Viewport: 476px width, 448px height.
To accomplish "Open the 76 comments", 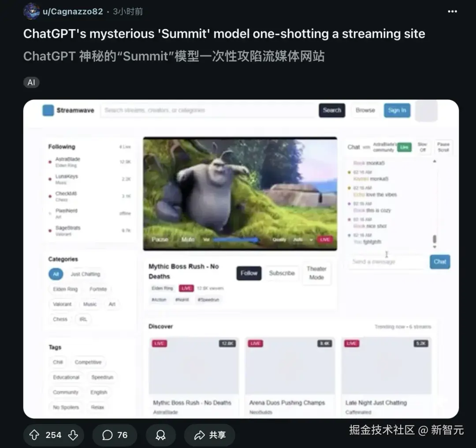I will pos(115,435).
